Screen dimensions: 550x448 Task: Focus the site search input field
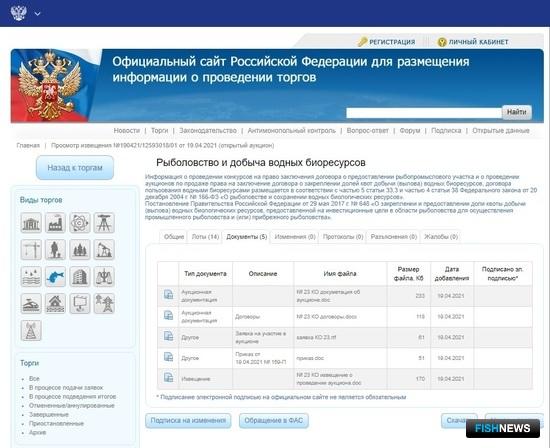coord(424,113)
